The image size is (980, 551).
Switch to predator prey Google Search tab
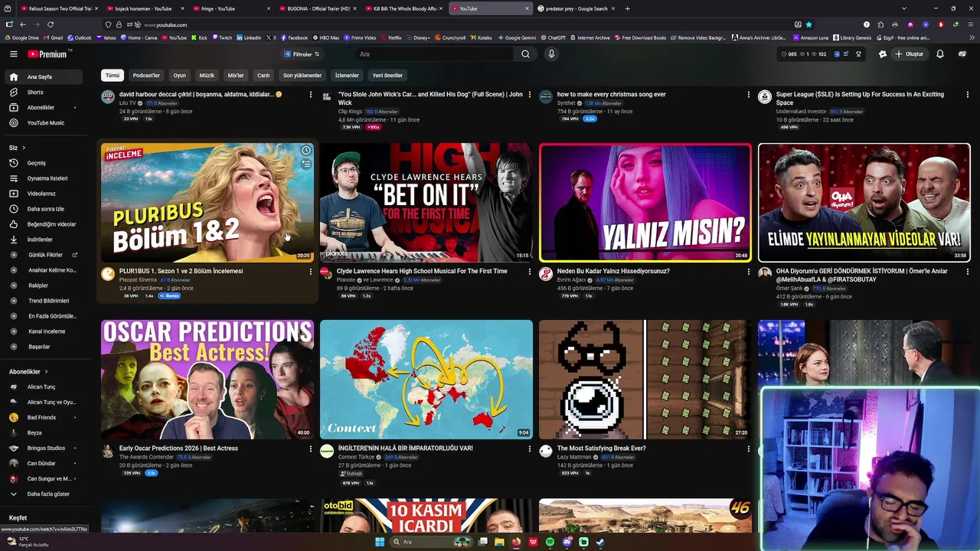coord(574,8)
